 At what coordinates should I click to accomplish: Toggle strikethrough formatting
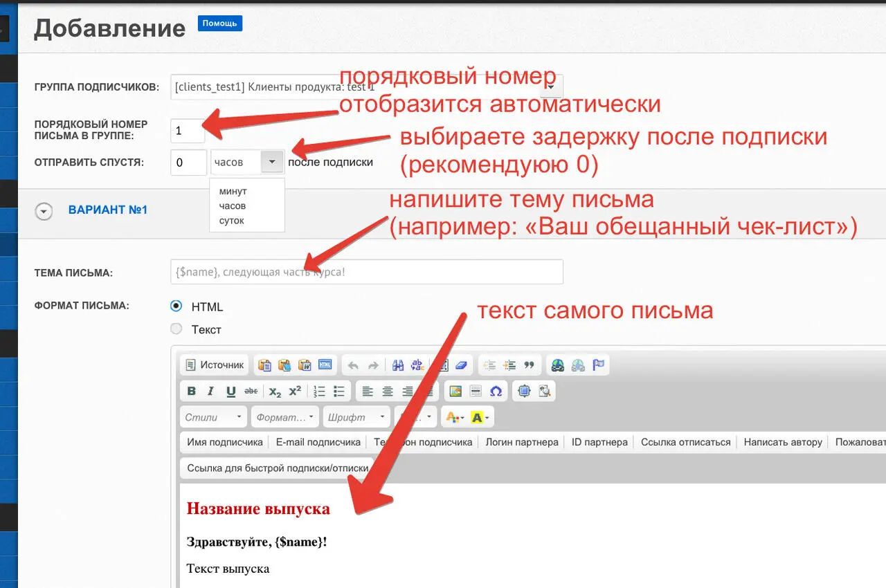(x=251, y=392)
